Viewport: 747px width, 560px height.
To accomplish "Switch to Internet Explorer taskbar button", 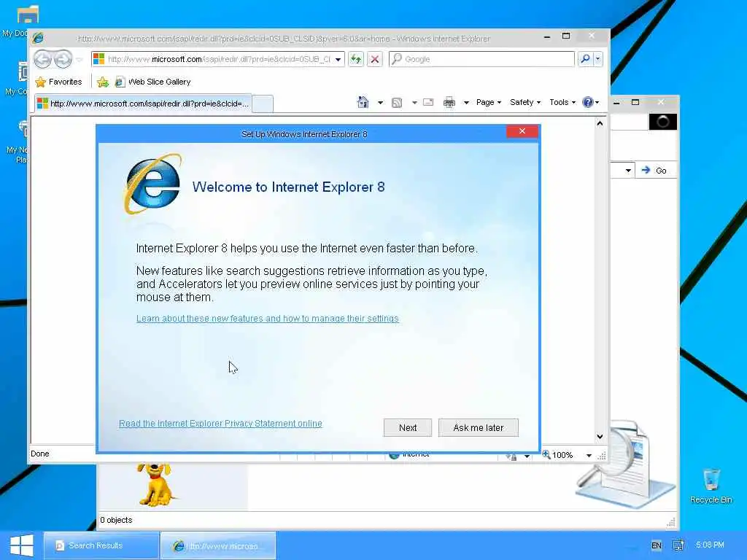I will pos(218,545).
